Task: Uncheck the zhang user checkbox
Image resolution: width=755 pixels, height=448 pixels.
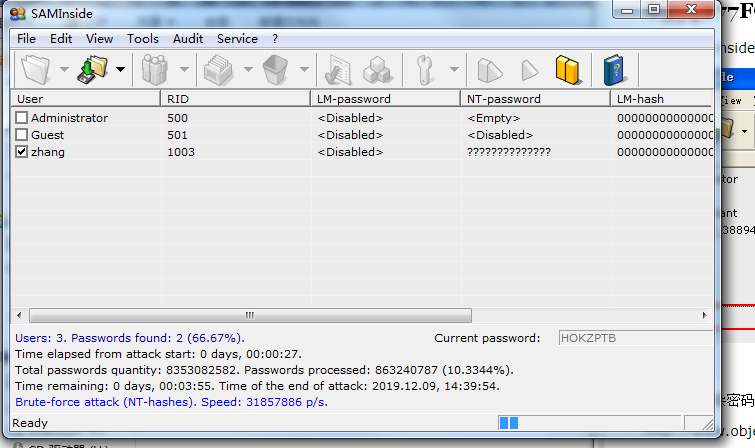Action: pos(21,152)
